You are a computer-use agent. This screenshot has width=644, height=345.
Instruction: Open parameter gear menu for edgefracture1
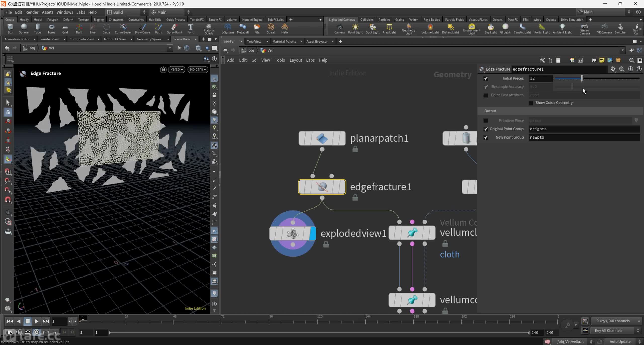[613, 69]
